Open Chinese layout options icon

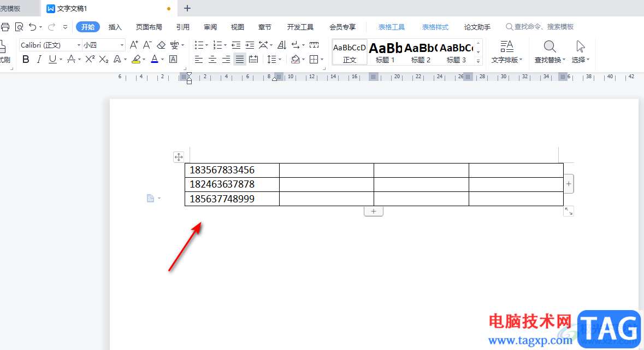[x=263, y=45]
